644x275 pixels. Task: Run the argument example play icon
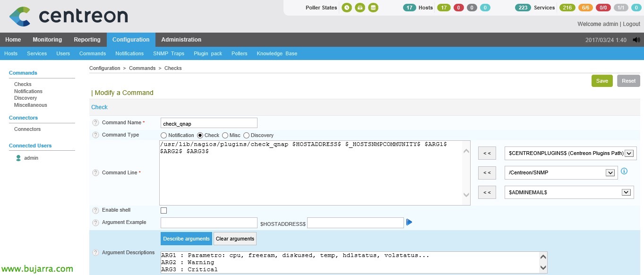409,222
